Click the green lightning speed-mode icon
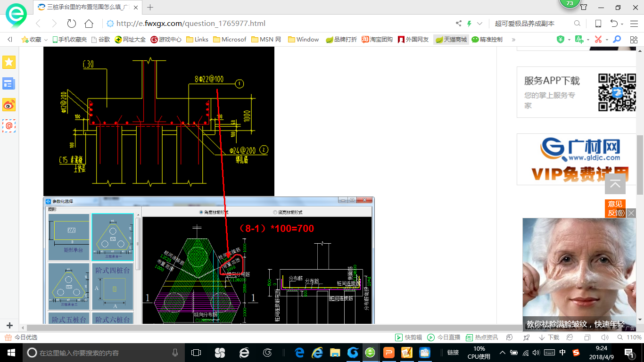Screen dimensions: 644x362 [x=470, y=24]
